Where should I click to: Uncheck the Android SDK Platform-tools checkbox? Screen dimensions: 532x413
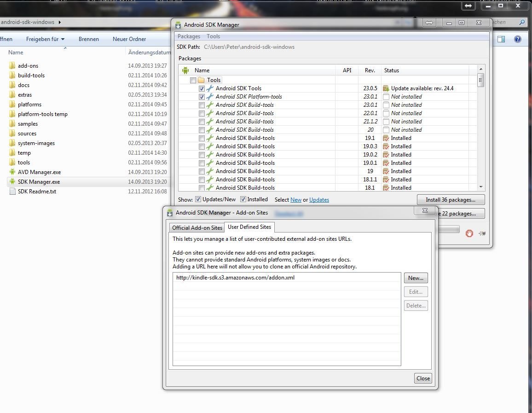click(202, 97)
